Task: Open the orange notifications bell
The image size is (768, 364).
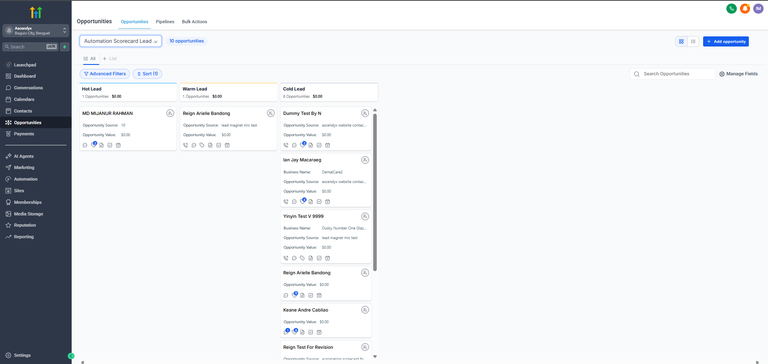Action: (x=744, y=8)
